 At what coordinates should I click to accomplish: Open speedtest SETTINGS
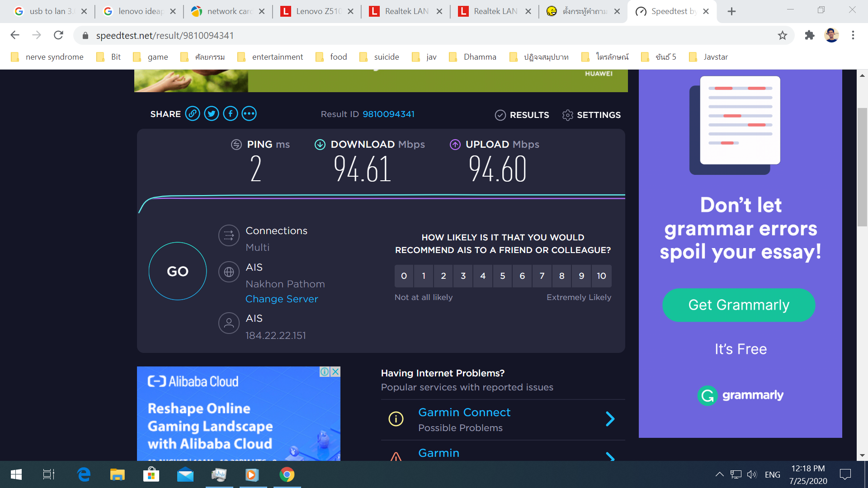(x=591, y=115)
